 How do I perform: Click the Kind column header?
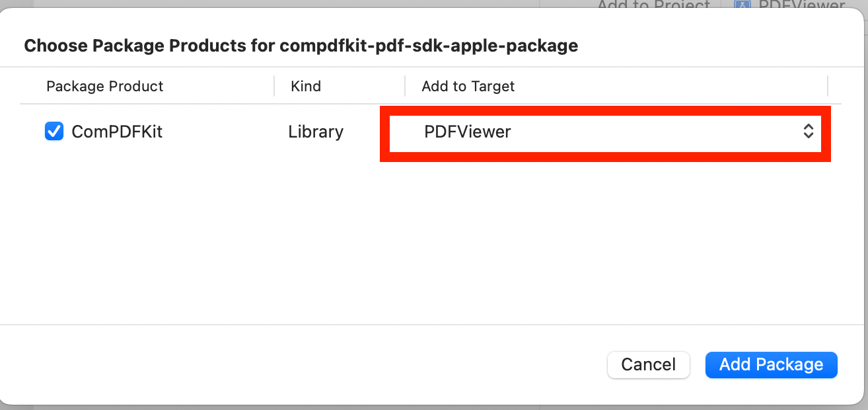click(x=306, y=86)
